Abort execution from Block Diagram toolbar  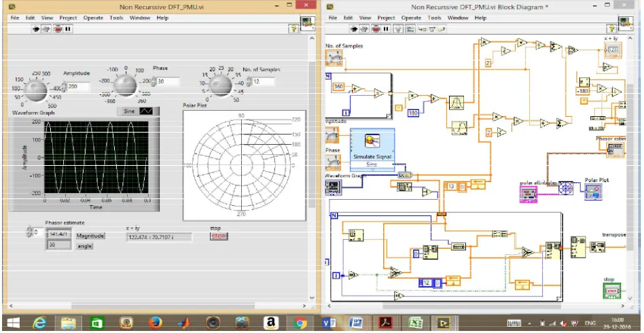(376, 29)
